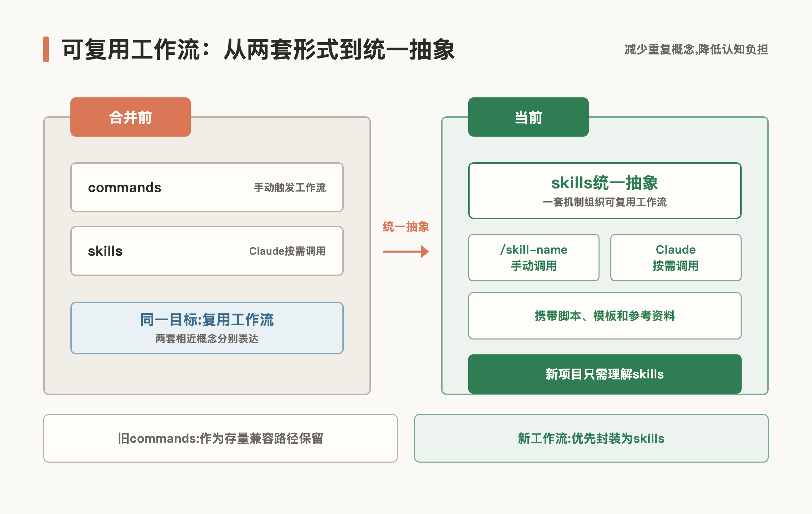Click the 新工作流:优先封装为skills box

pos(591,438)
